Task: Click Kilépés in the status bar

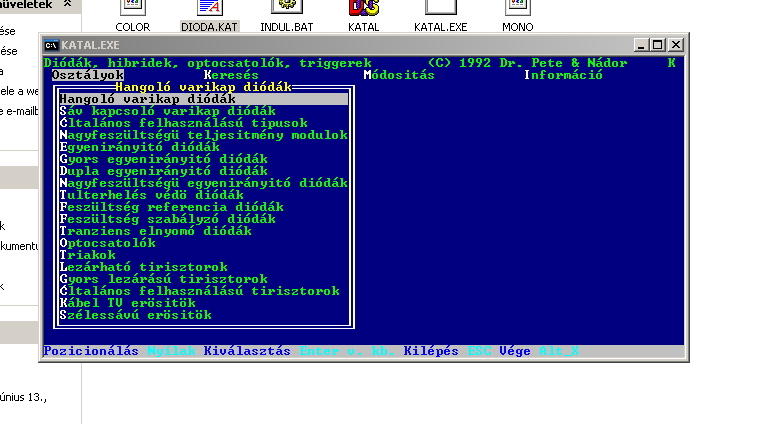Action: click(431, 351)
